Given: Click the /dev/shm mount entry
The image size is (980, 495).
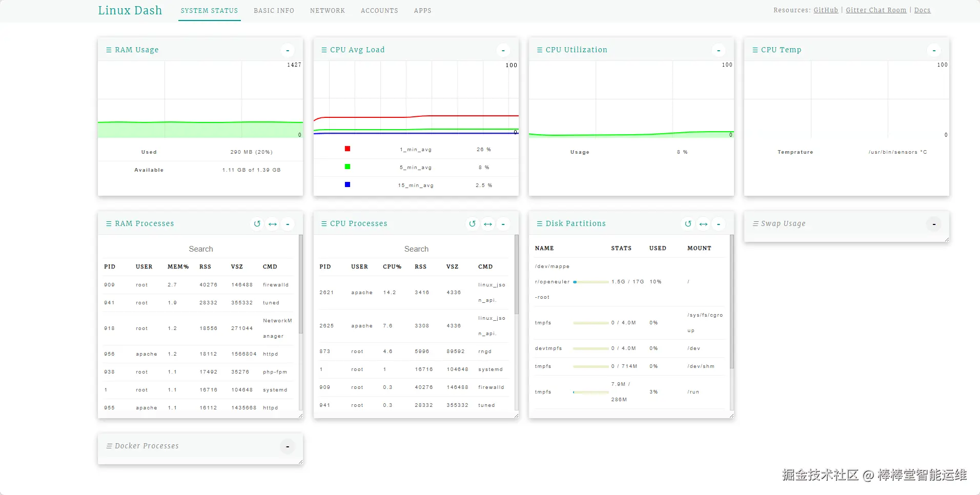Looking at the screenshot, I should [701, 366].
